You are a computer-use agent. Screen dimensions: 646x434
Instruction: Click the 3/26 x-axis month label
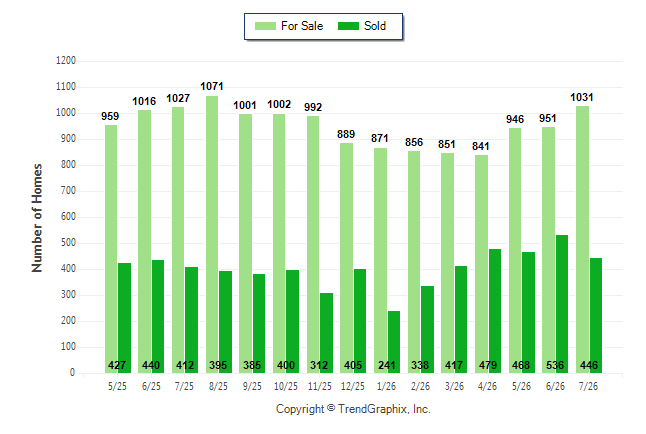(454, 386)
